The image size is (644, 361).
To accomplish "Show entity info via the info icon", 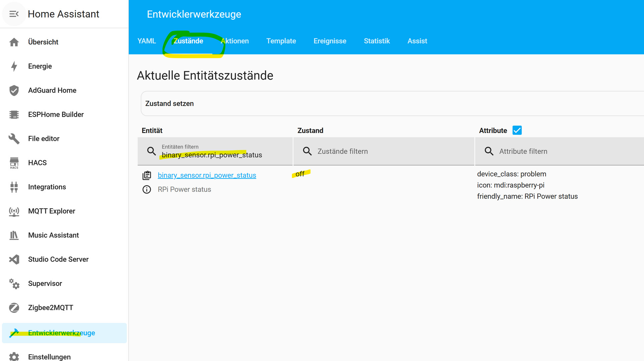I will [147, 190].
